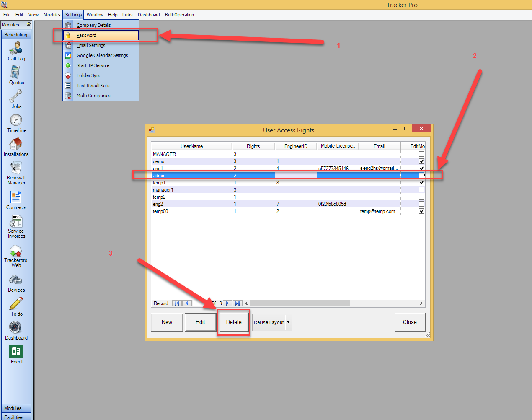This screenshot has width=532, height=420.
Task: Choose Test Result Sets menu entry
Action: coord(101,86)
